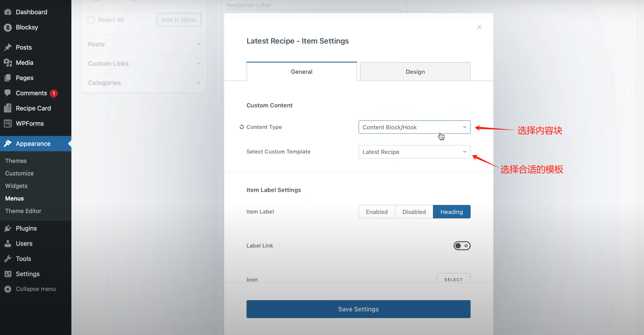Open the Media library icon
This screenshot has width=644, height=335.
pos(8,62)
